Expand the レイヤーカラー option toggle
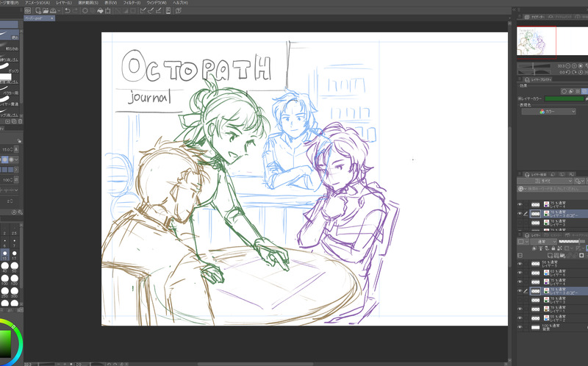Viewport: 588px width, 366px height. click(520, 98)
